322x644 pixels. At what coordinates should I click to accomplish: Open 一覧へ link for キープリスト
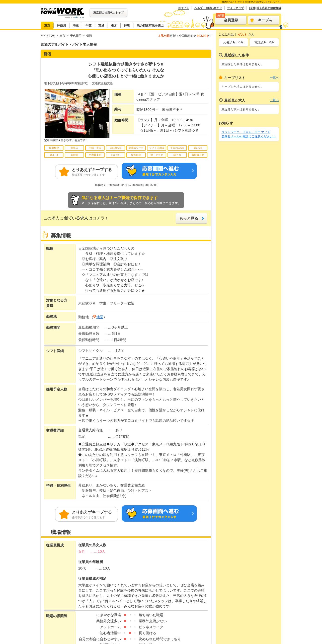[x=274, y=78]
